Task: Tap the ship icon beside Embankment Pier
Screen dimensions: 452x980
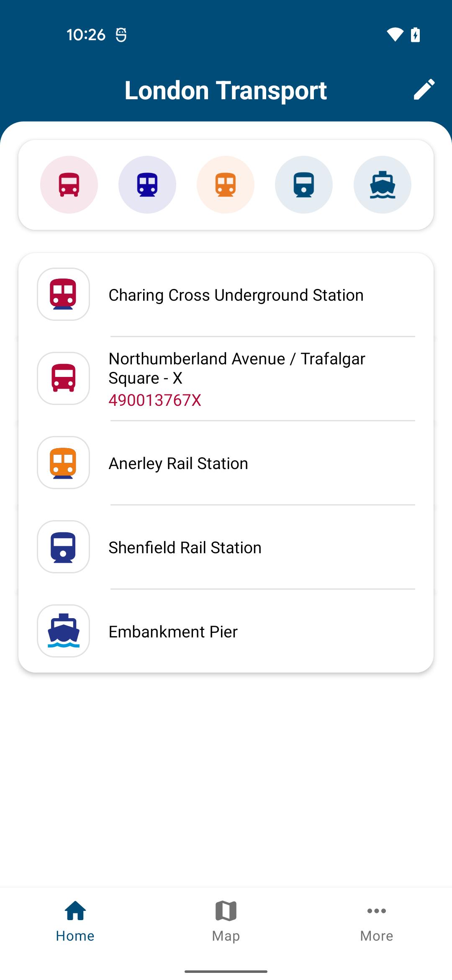Action: (x=64, y=631)
